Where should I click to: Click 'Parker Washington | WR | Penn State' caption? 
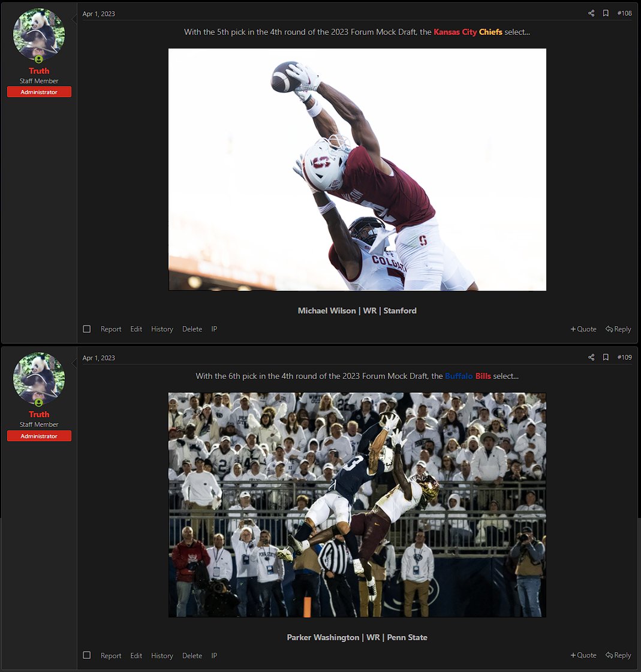click(x=357, y=637)
